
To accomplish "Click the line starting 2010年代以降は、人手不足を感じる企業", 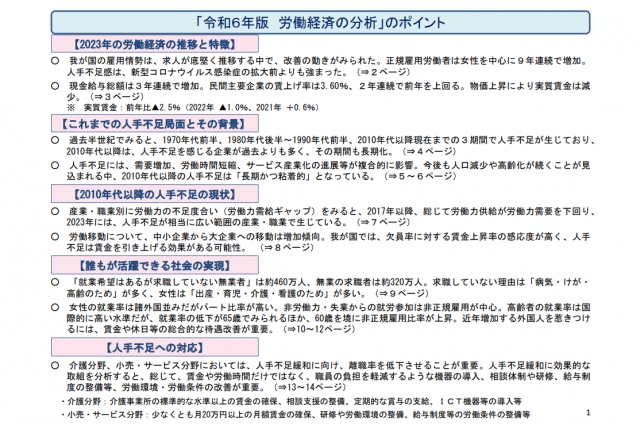I will pos(261,151).
